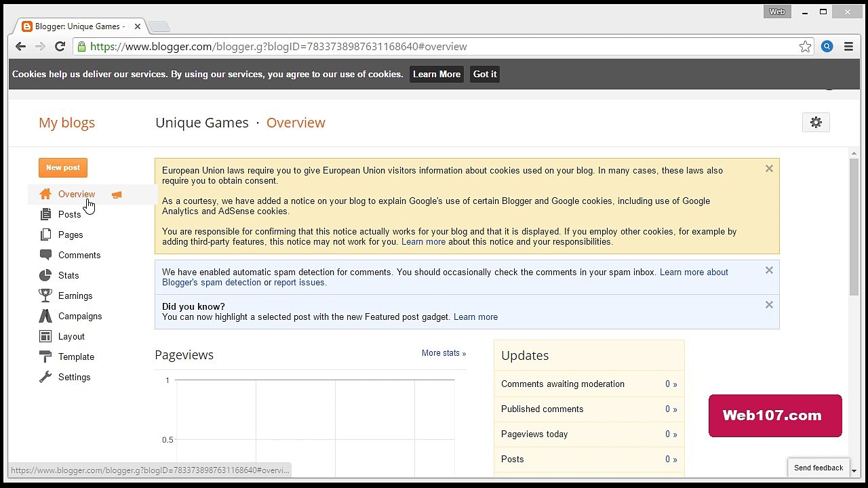868x488 pixels.
Task: Go to My blogs
Action: tap(66, 123)
